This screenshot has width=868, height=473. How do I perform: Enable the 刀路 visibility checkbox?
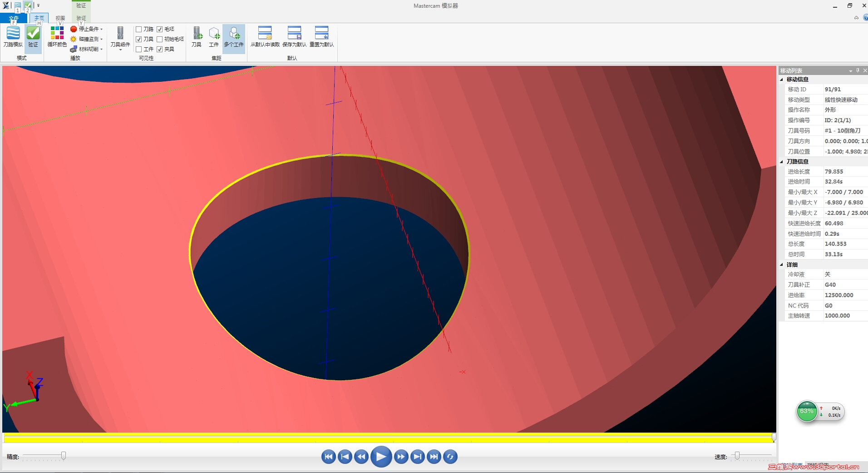(139, 29)
